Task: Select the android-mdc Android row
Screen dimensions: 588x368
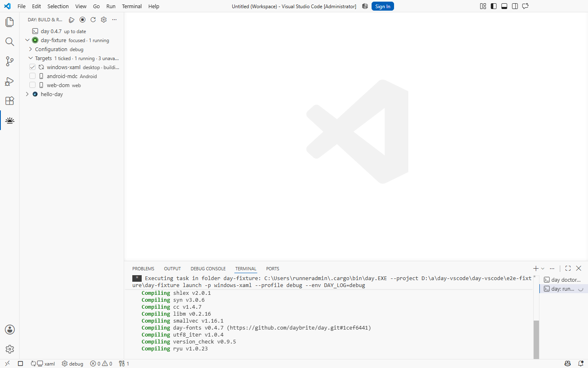Action: 72,76
